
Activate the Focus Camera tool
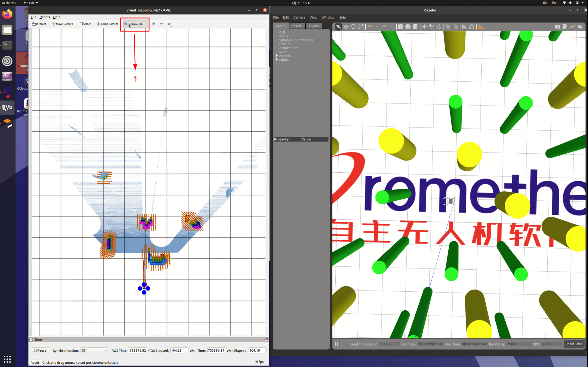[x=107, y=24]
